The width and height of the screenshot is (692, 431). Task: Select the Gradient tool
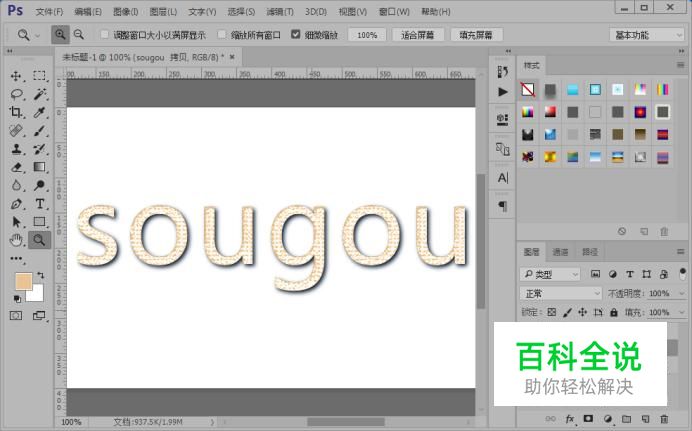click(40, 167)
